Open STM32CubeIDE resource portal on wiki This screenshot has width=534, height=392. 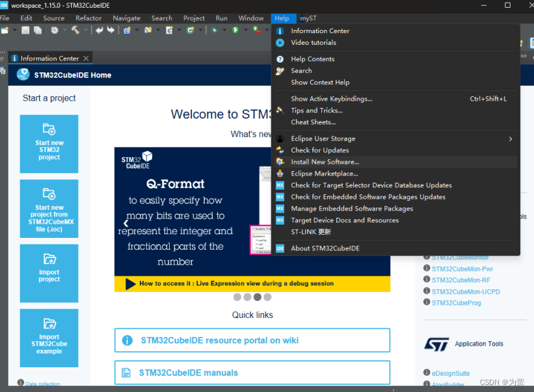[252, 340]
